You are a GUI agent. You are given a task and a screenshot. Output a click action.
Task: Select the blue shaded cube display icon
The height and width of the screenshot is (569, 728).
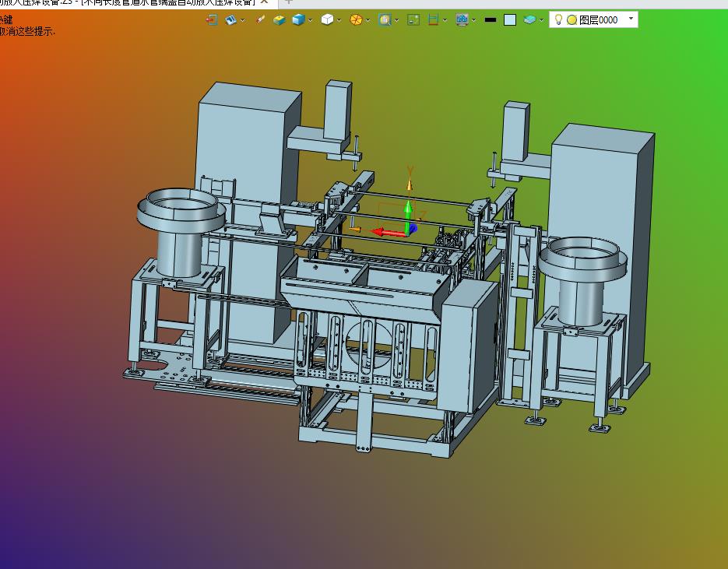coord(298,19)
